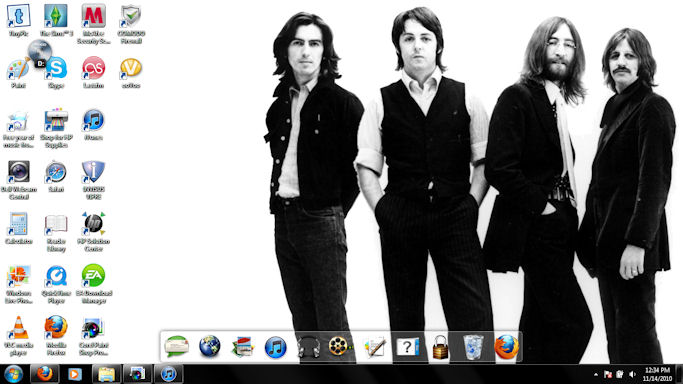
Task: Select the EA Download Manager icon
Action: (94, 284)
